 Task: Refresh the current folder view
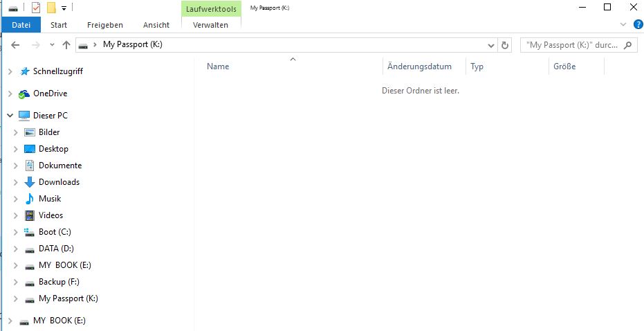coord(505,46)
